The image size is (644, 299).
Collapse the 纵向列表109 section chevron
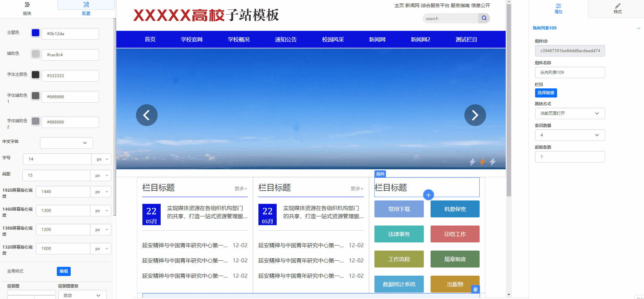(x=638, y=28)
